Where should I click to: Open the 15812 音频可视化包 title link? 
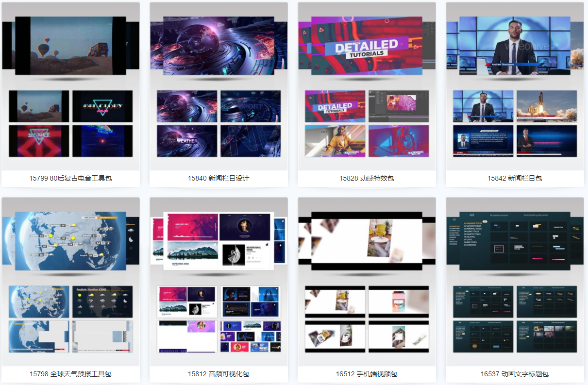pos(218,374)
